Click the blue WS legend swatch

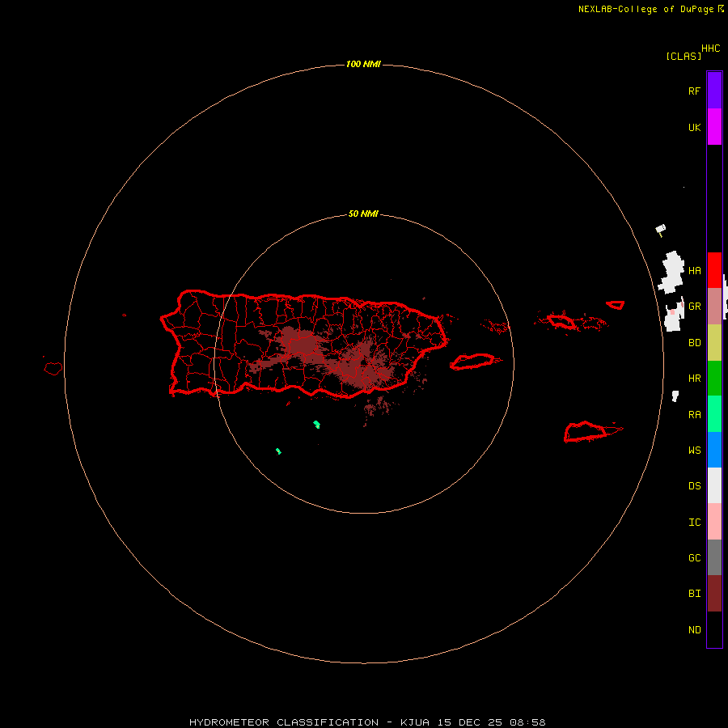[x=714, y=450]
